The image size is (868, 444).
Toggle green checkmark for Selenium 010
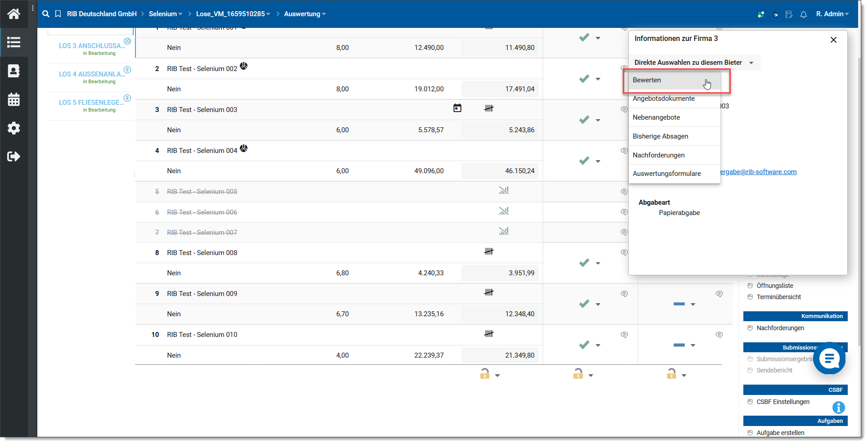[x=584, y=345]
